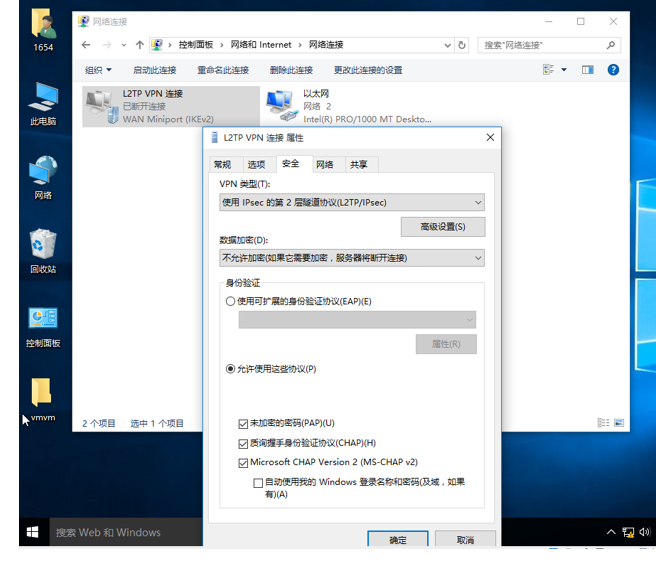Expand the 数据加密 dropdown

[478, 258]
